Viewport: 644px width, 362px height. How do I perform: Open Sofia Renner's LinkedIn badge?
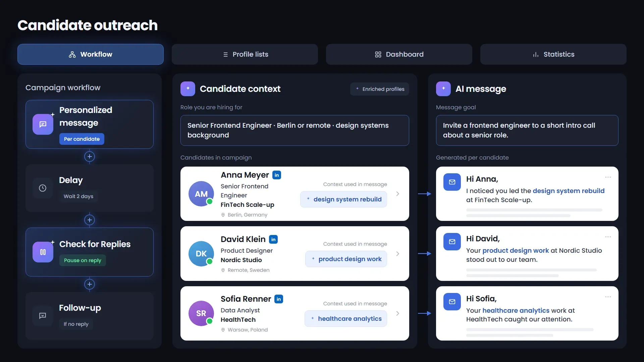pos(279,299)
